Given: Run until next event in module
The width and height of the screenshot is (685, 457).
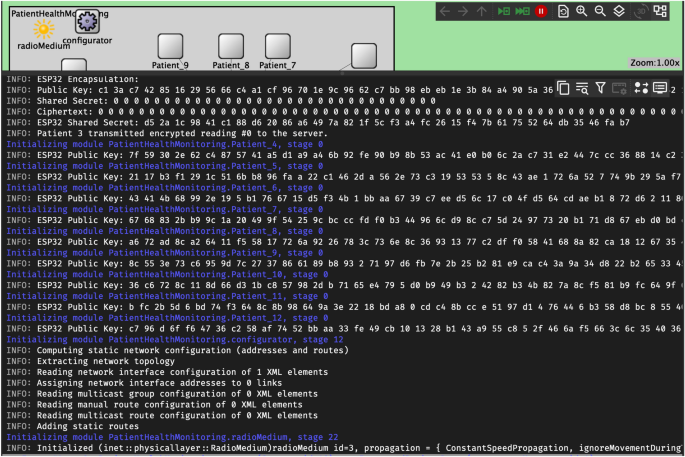Looking at the screenshot, I should (x=504, y=11).
